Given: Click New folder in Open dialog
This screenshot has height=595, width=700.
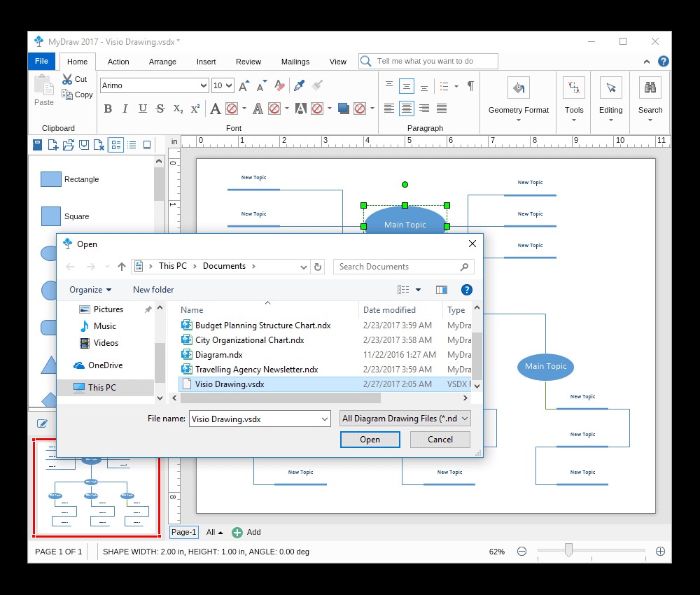Looking at the screenshot, I should click(x=153, y=290).
